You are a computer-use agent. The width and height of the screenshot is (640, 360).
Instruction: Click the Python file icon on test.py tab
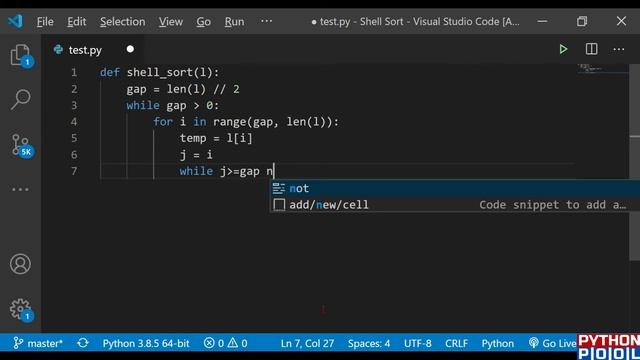(58, 50)
